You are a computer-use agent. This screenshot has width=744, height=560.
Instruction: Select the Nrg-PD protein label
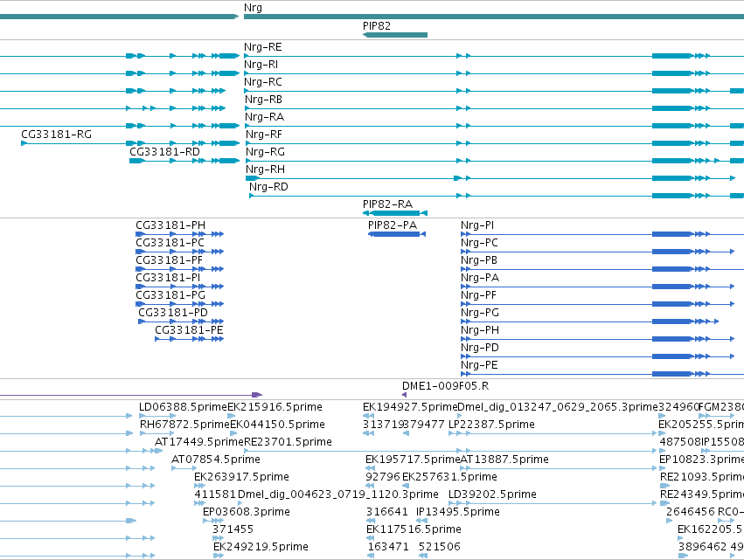480,348
